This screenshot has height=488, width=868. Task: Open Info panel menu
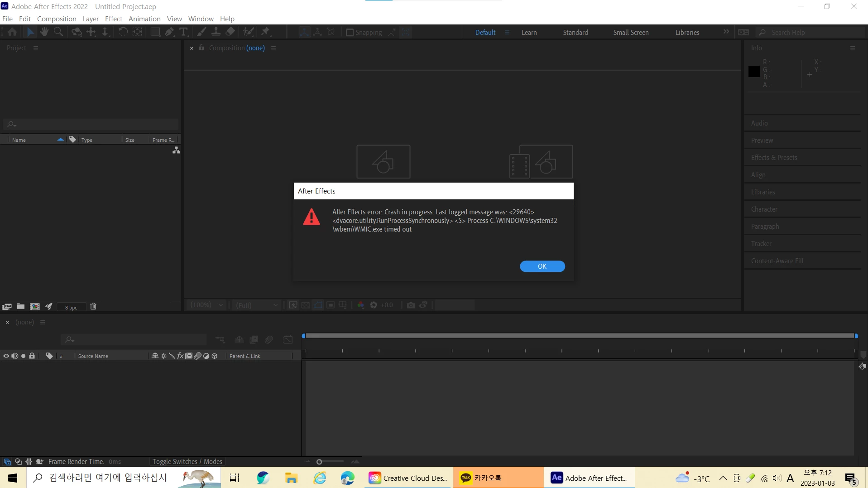[853, 48]
